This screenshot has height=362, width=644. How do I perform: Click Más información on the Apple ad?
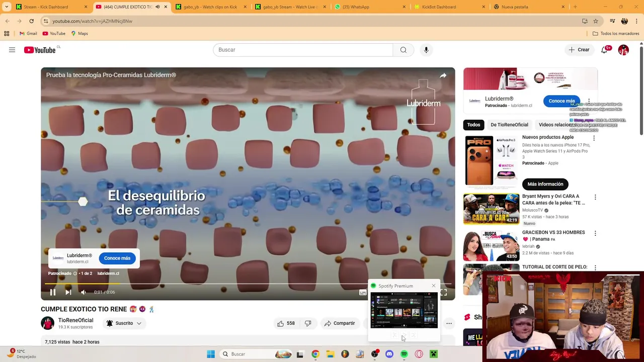click(545, 184)
